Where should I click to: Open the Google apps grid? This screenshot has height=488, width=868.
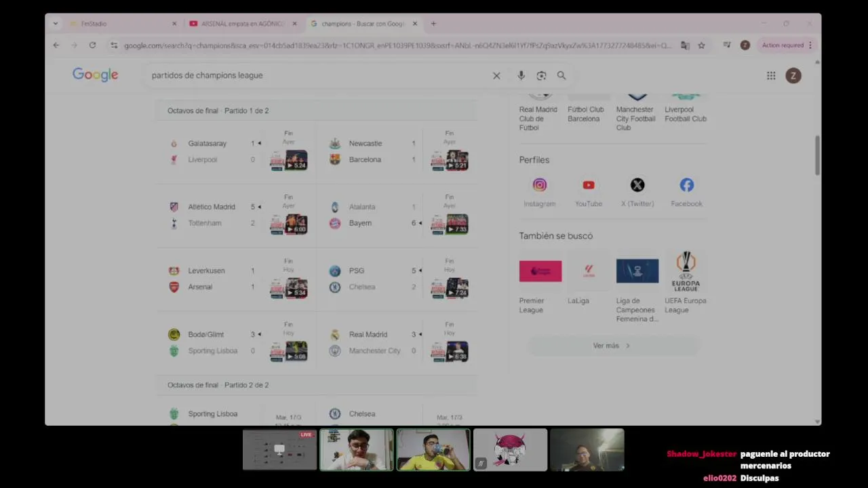coord(771,75)
